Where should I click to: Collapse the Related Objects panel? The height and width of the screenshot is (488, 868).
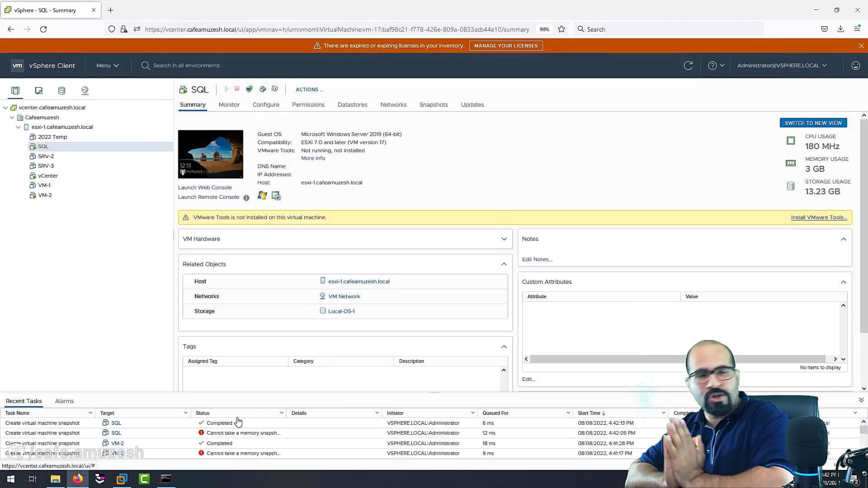pos(504,264)
